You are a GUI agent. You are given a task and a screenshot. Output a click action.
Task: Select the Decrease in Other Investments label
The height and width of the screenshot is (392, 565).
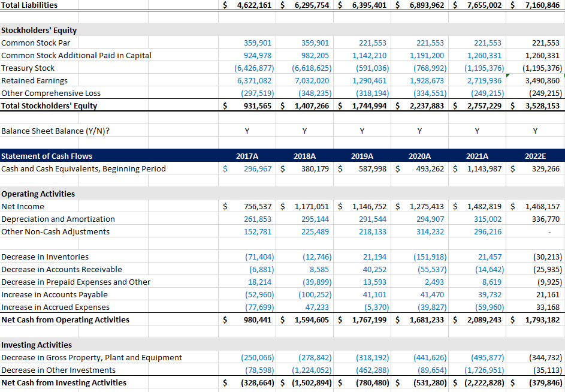58,370
